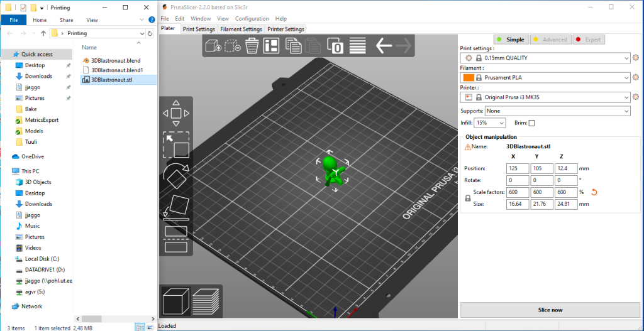Click the Delete all trash bin icon
This screenshot has height=331, width=644.
click(x=252, y=45)
